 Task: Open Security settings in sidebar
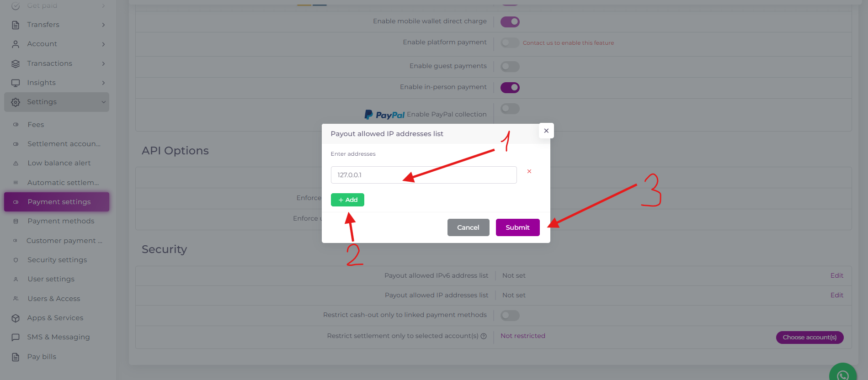pyautogui.click(x=57, y=260)
